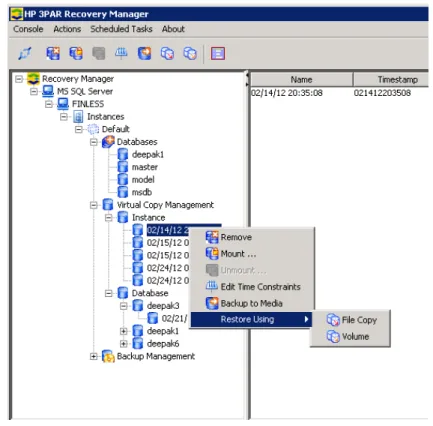
Task: Collapse the Virtual Copy Management node
Action: [94, 205]
